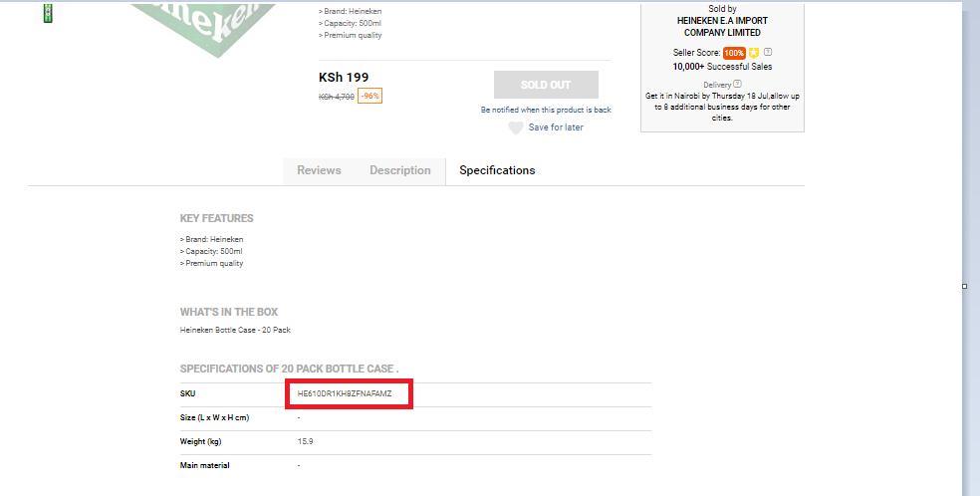Click Be notified when product is back

click(546, 110)
